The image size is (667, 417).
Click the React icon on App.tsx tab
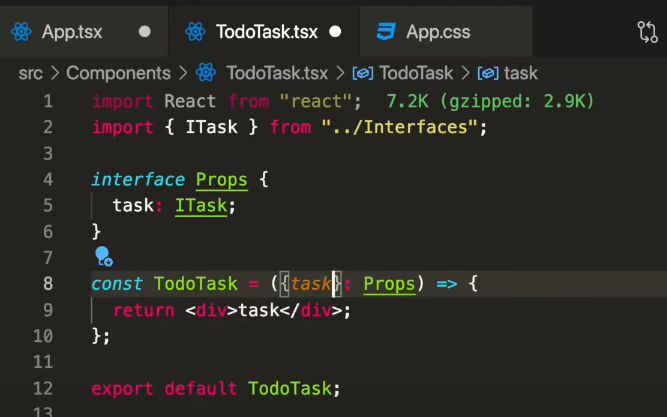[21, 31]
